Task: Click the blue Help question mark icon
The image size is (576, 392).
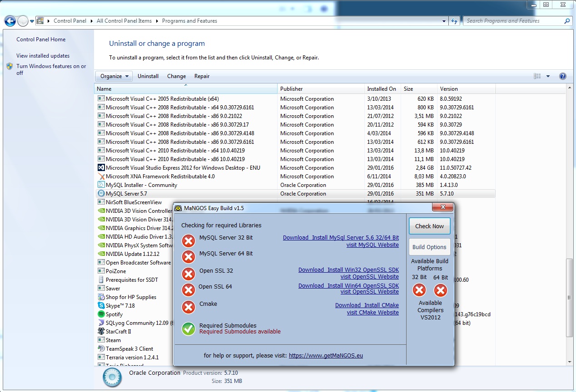Action: 562,76
